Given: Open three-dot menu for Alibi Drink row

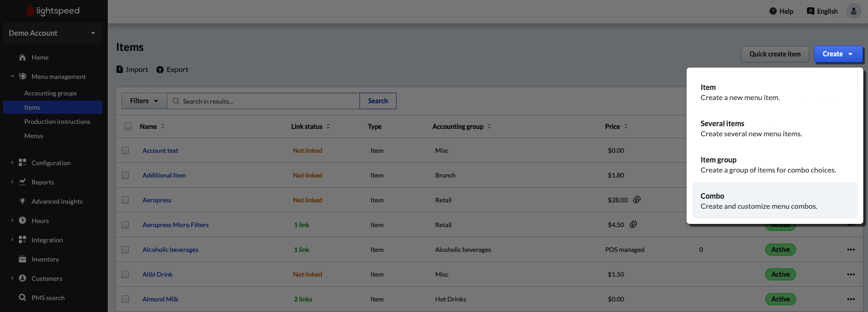Looking at the screenshot, I should [851, 274].
